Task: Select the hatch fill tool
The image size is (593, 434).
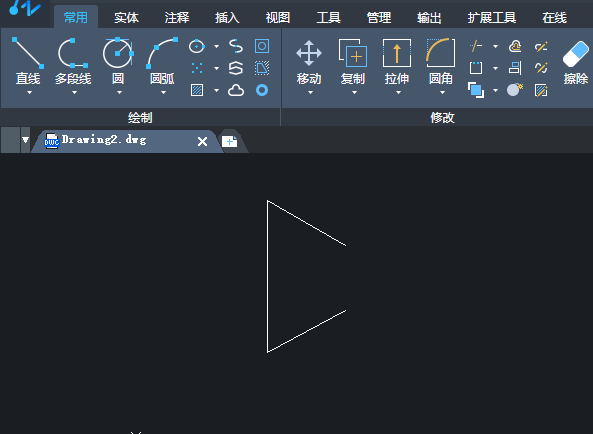Action: click(x=197, y=90)
